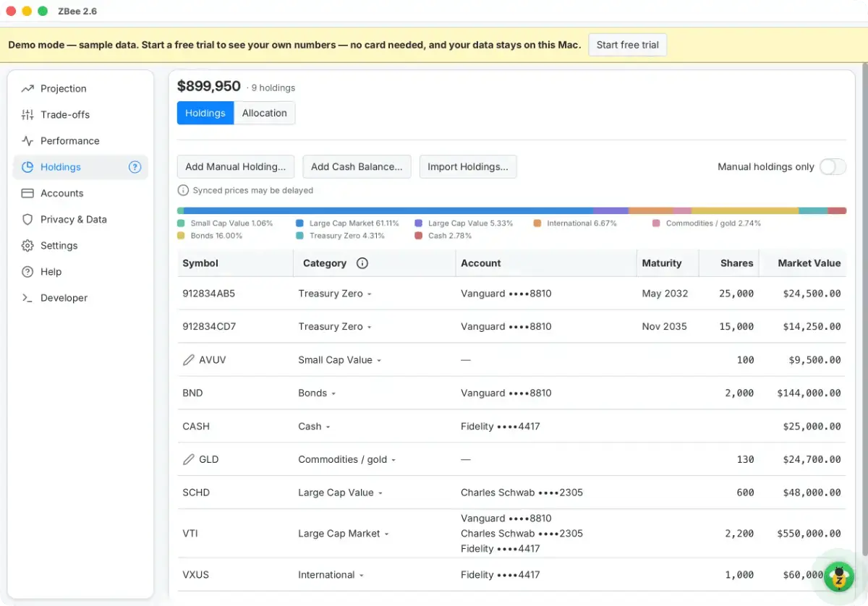868x606 pixels.
Task: Click Add Manual Holding button
Action: pyautogui.click(x=236, y=166)
